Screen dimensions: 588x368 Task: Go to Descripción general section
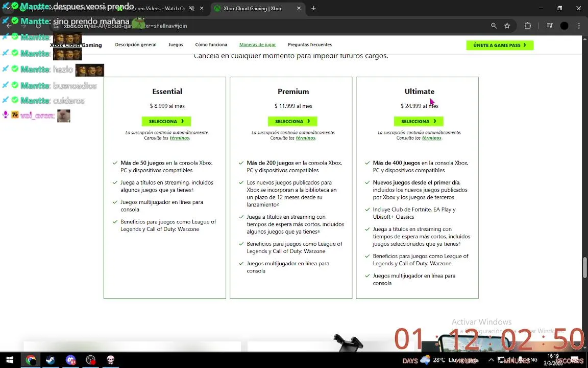pos(135,44)
